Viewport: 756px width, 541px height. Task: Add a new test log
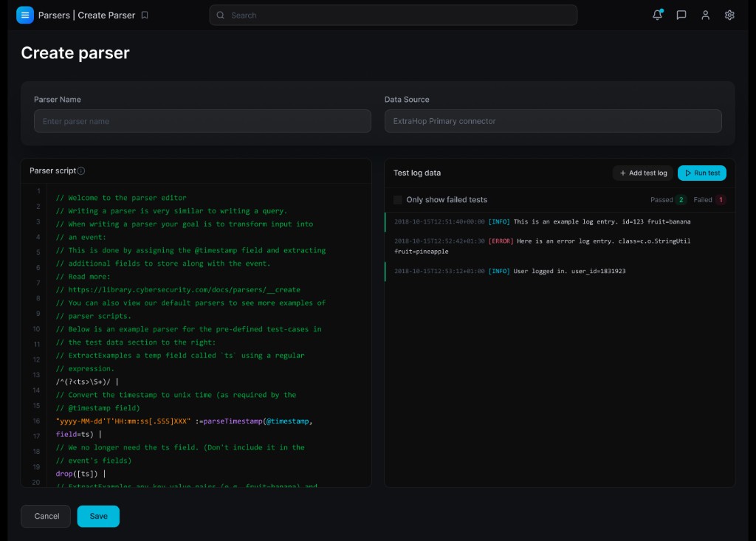click(x=643, y=173)
